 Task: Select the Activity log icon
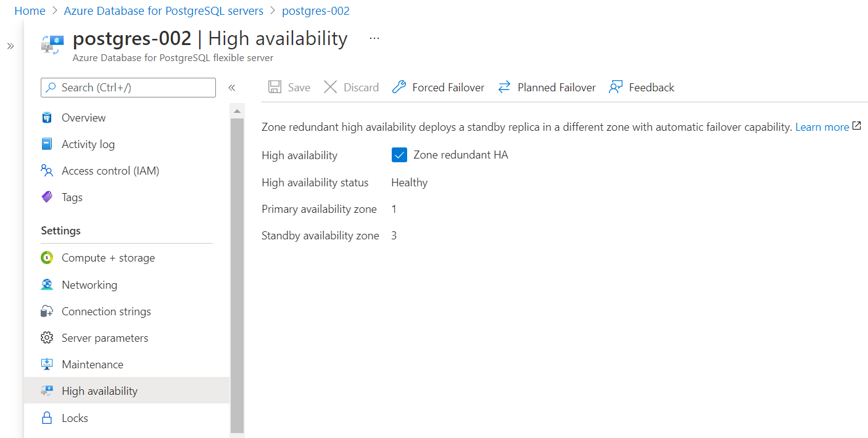tap(46, 144)
